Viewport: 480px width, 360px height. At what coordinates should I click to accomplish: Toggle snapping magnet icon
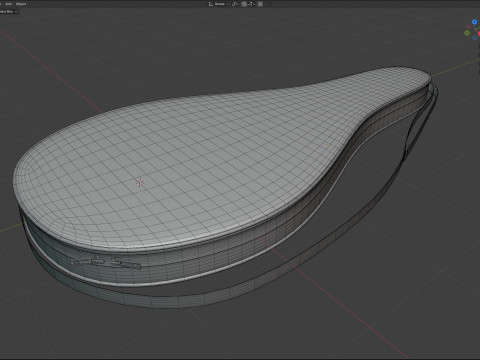pos(244,4)
